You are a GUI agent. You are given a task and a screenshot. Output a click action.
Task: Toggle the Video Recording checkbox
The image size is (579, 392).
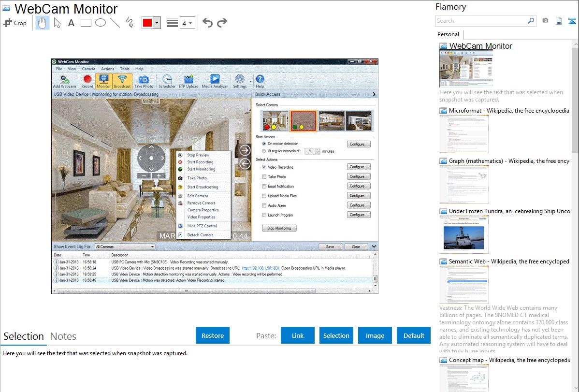(264, 167)
